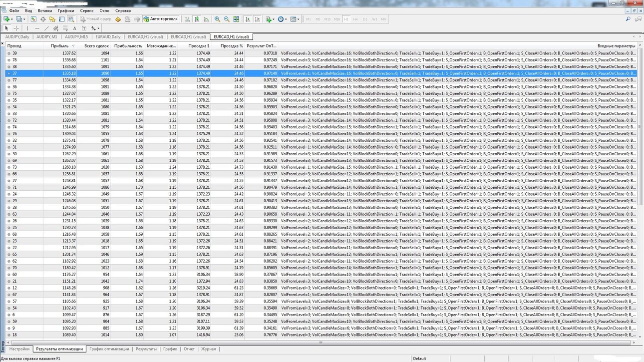Open the new chart dropdown arrow
Screen dimensions: 644x362
(12, 19)
